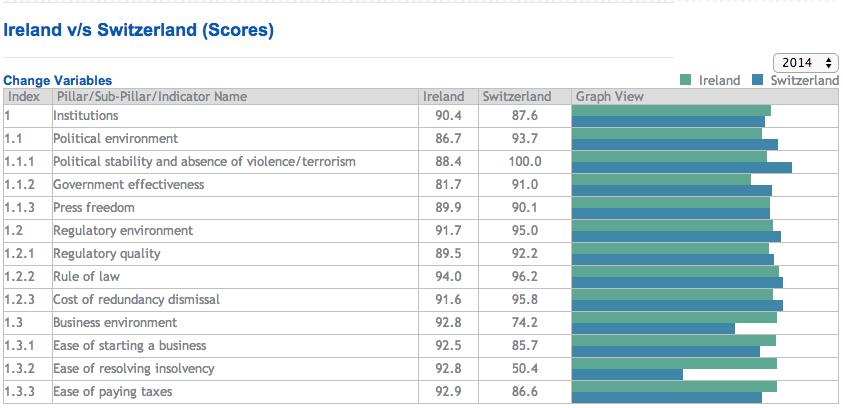Click the Change Variables link

[58, 80]
